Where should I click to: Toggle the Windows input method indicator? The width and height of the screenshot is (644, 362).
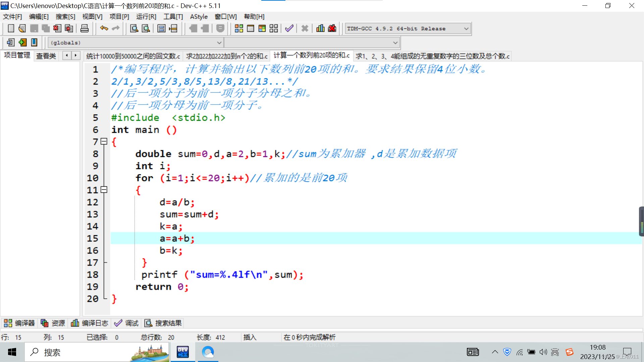coord(555,352)
